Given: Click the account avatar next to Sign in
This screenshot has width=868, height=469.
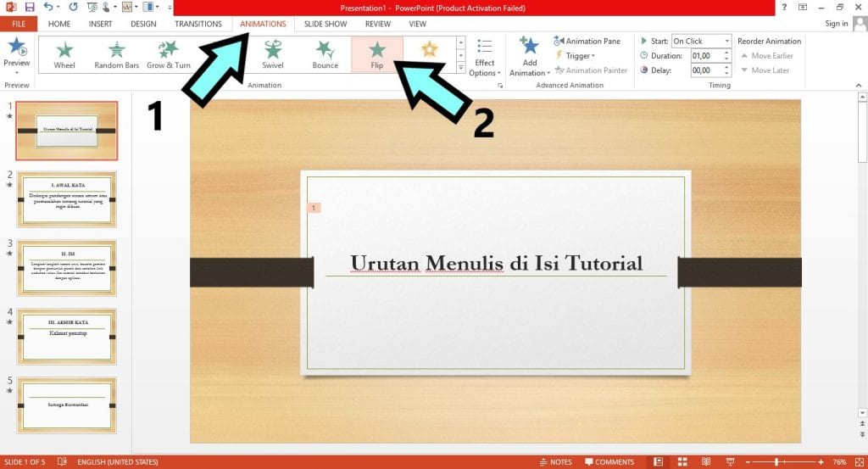Looking at the screenshot, I should (860, 24).
